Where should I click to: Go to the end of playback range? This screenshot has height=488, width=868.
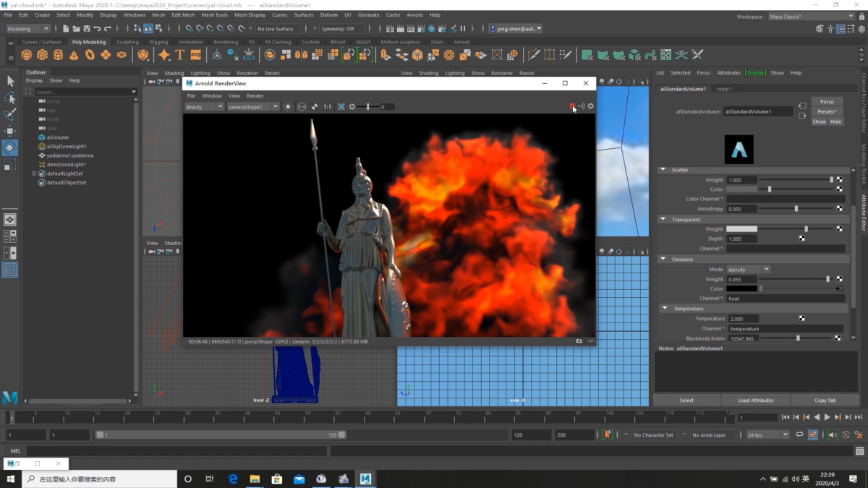[859, 417]
